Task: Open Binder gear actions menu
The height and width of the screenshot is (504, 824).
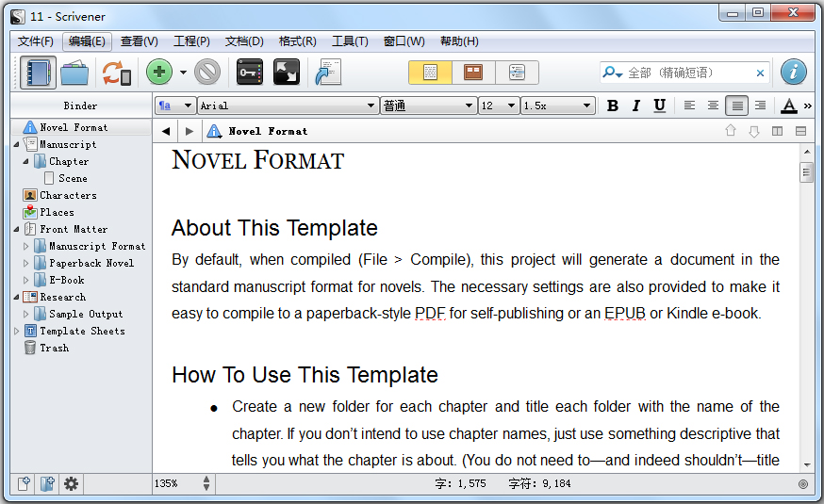Action: click(71, 483)
